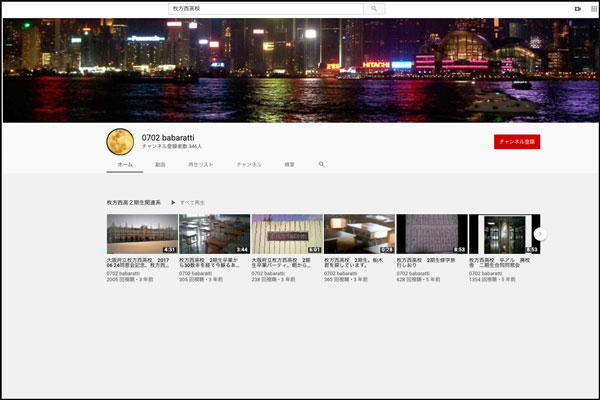The width and height of the screenshot is (600, 400).
Task: Select the チャンネル tab
Action: [x=249, y=164]
